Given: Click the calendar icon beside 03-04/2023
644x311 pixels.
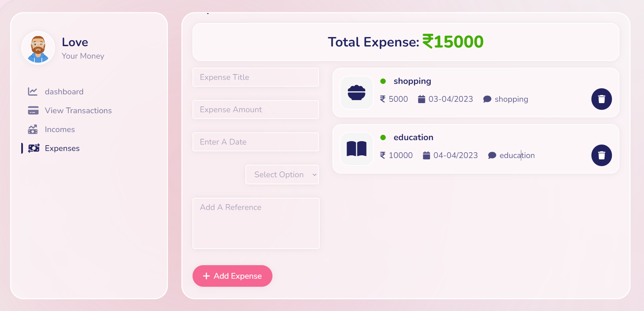Looking at the screenshot, I should (421, 99).
